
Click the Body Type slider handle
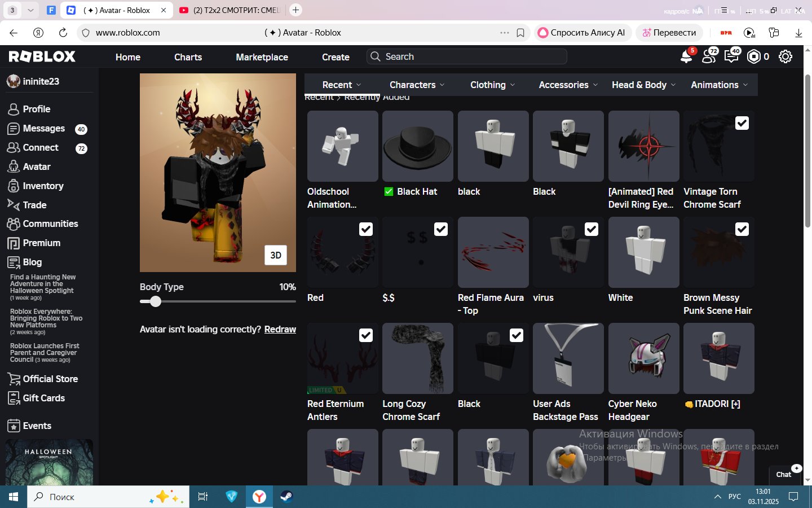point(156,301)
